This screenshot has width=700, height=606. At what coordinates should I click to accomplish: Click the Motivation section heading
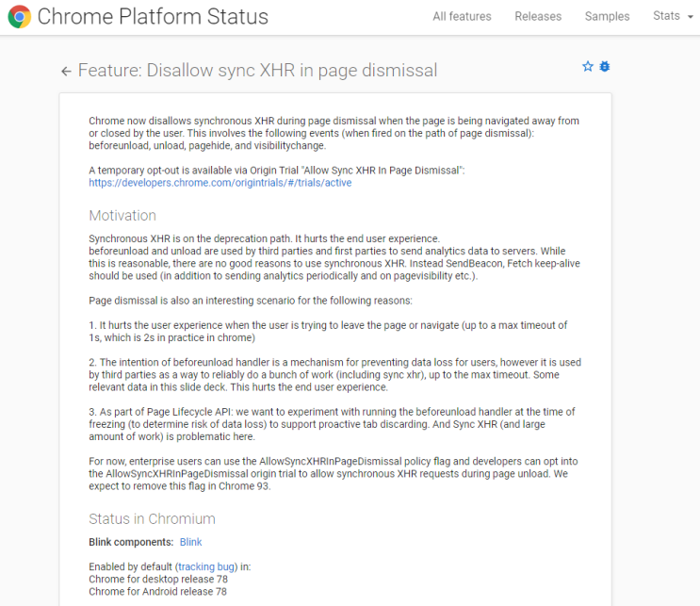[x=122, y=216]
